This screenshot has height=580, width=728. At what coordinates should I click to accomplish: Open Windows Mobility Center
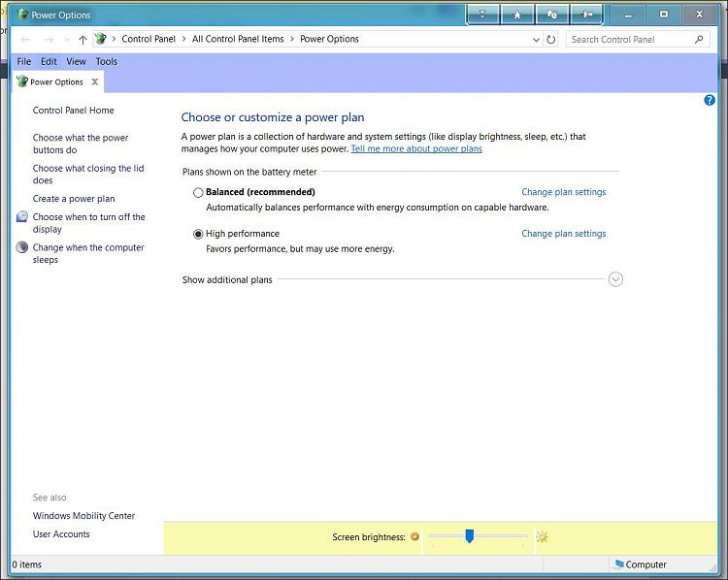[x=83, y=516]
